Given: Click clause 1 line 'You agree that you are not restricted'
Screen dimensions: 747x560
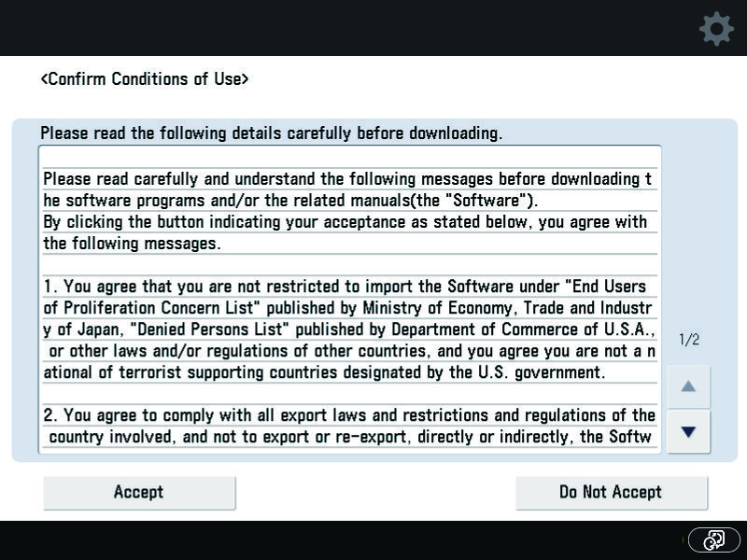Looking at the screenshot, I should (345, 287).
